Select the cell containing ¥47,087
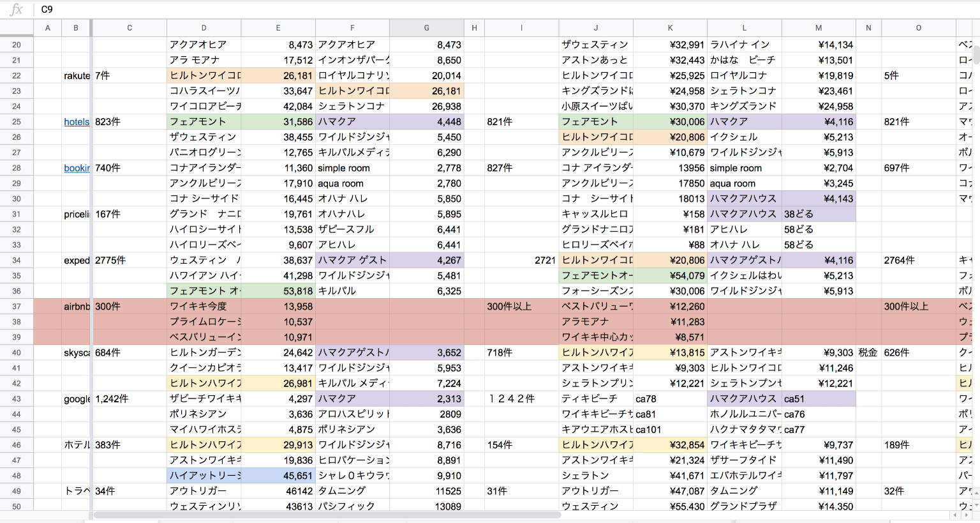The image size is (980, 523). point(671,491)
